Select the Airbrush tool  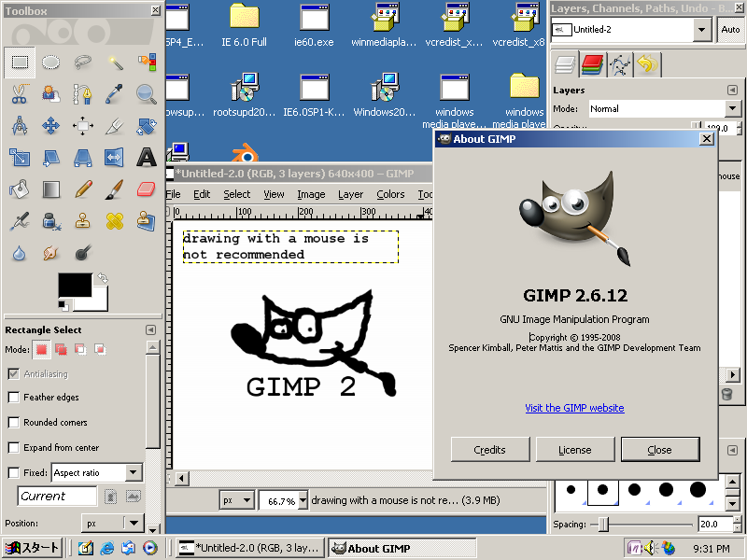tap(20, 221)
